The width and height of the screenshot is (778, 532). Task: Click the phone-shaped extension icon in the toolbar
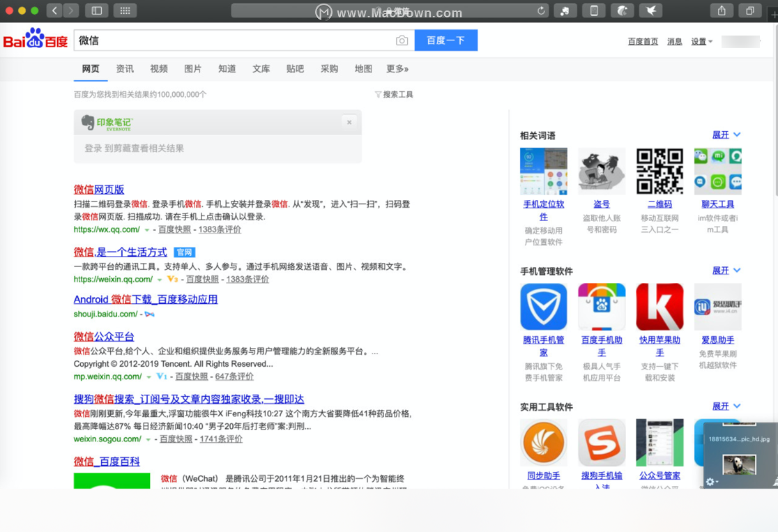(x=594, y=10)
